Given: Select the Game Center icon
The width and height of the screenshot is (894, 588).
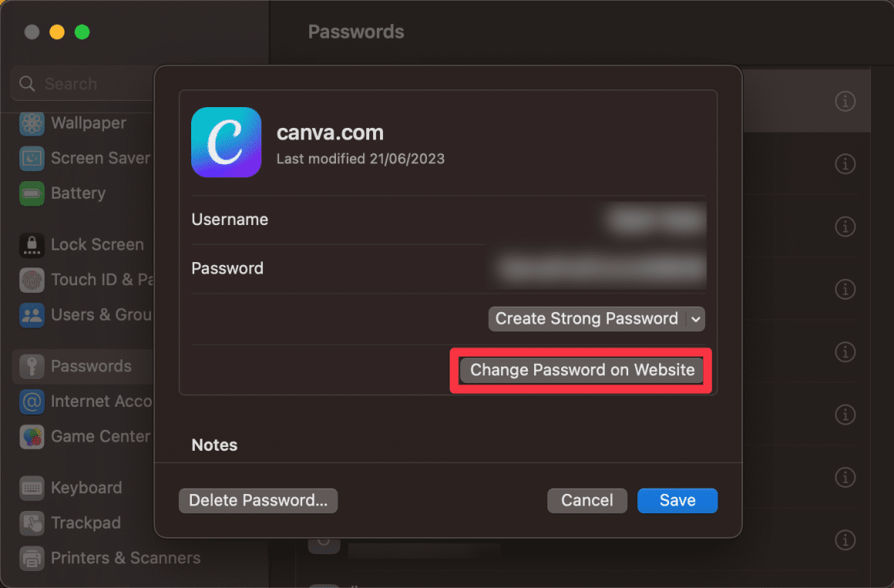Looking at the screenshot, I should coord(32,436).
